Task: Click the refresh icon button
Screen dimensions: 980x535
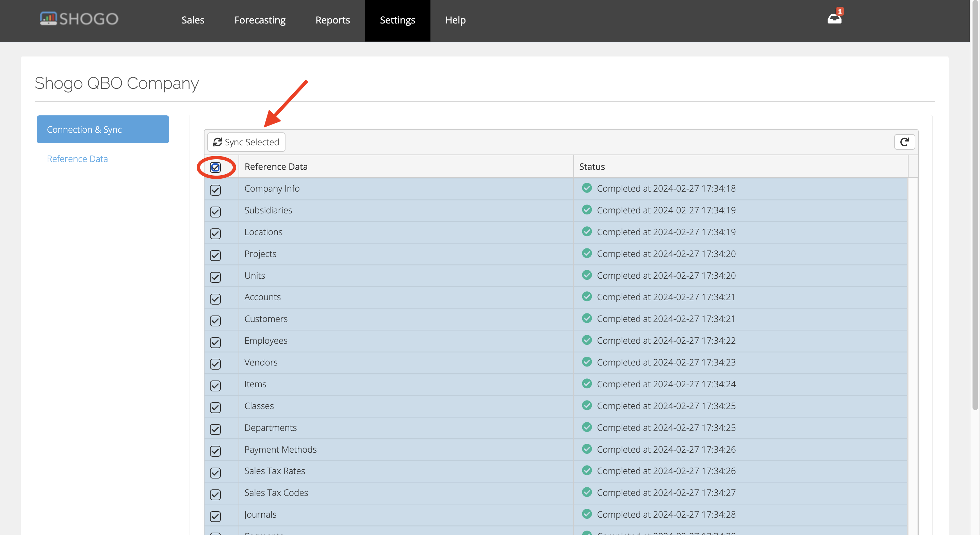Action: coord(904,142)
